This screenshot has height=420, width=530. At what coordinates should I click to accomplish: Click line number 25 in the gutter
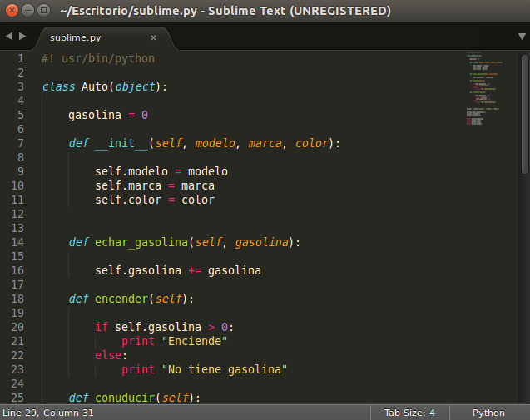tap(17, 398)
